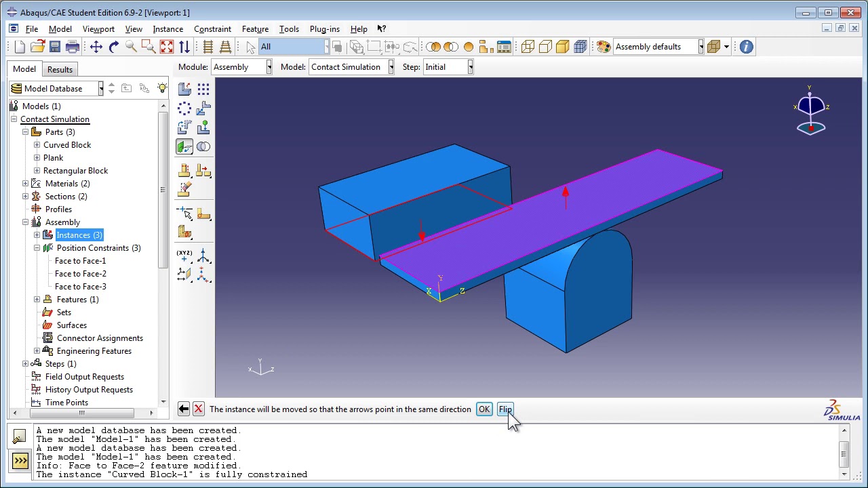Switch to the Results tab
This screenshot has width=868, height=488.
tap(60, 69)
